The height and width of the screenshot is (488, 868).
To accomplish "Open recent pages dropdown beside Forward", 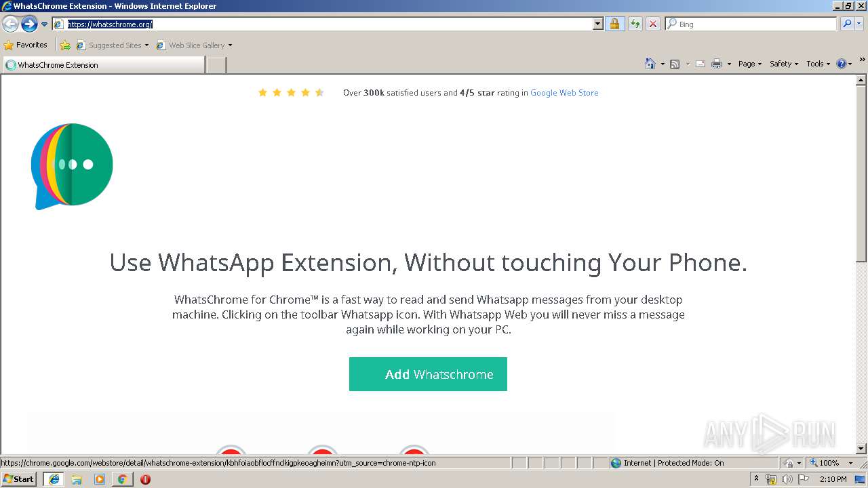I will 45,24.
